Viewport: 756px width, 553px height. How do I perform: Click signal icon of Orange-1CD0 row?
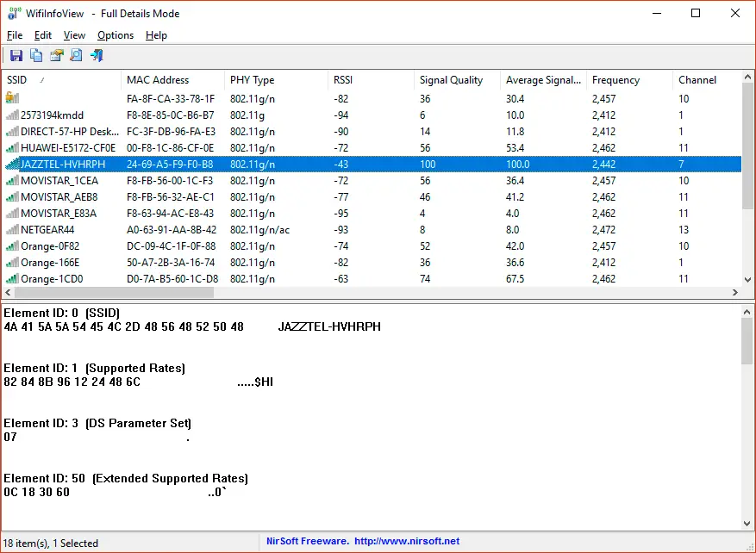tap(12, 279)
